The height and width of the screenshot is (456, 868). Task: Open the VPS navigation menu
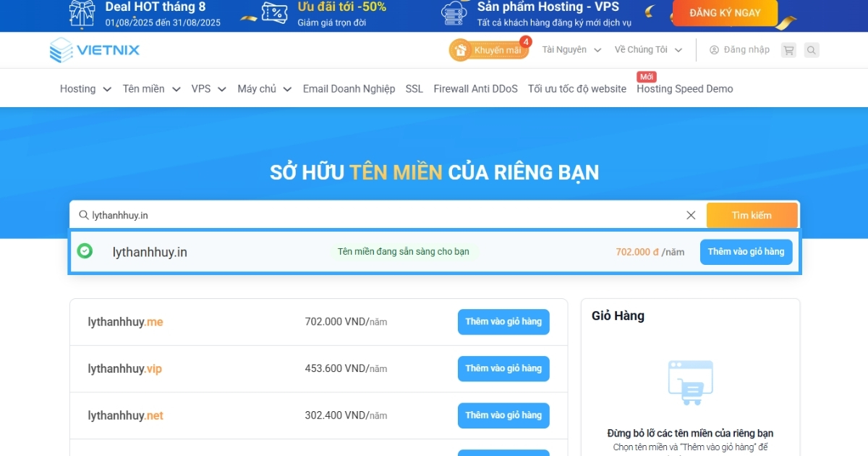click(x=208, y=88)
